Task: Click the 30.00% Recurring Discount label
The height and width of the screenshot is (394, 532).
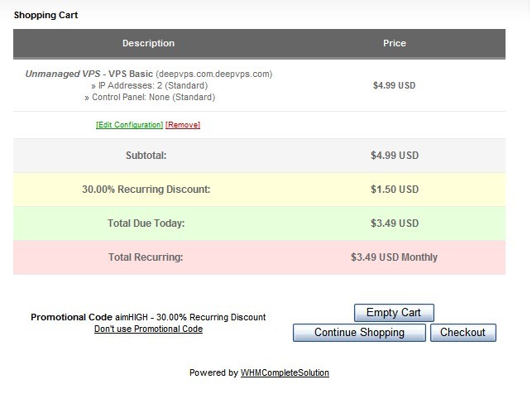Action: (x=146, y=190)
